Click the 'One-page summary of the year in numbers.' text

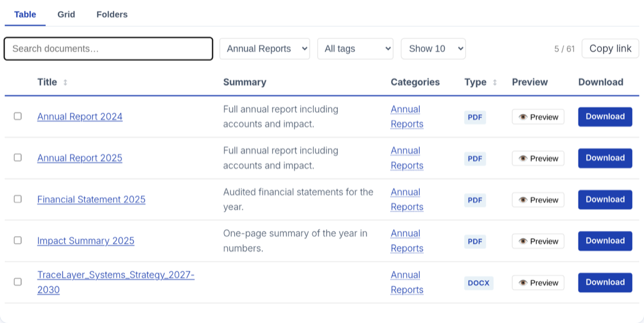295,241
